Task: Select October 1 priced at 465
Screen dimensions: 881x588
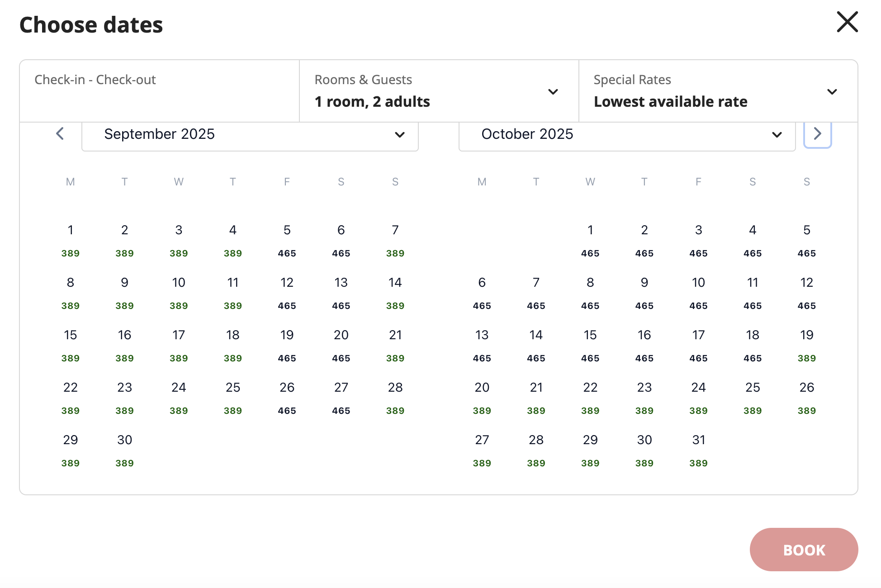Action: click(x=590, y=241)
